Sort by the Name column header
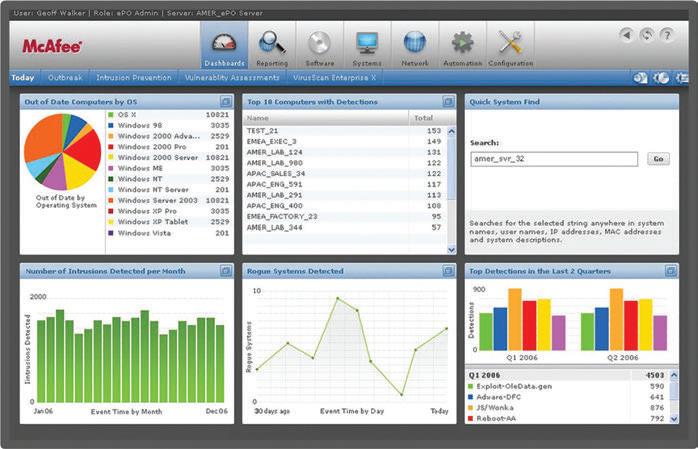Viewport: 698px width, 449px height. (325, 118)
